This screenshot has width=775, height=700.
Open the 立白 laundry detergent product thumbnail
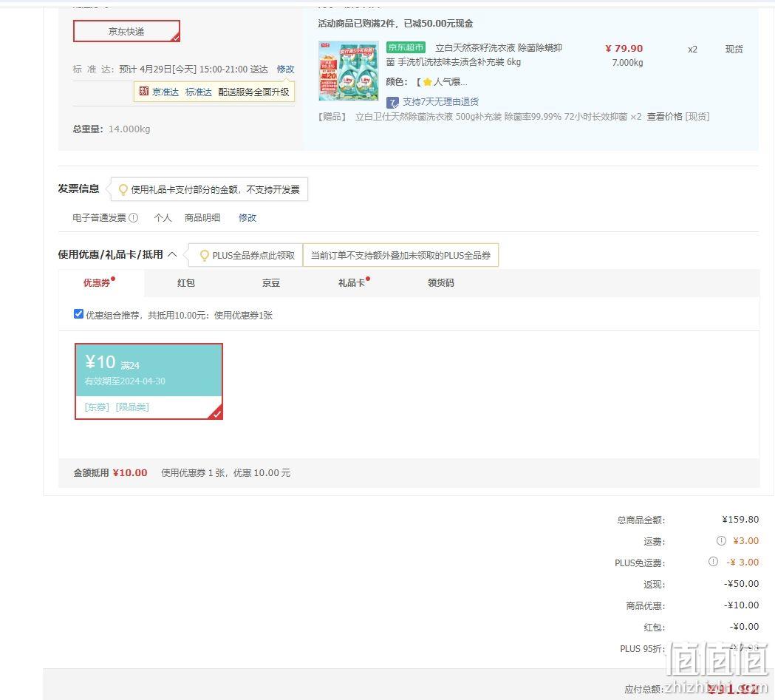[349, 71]
